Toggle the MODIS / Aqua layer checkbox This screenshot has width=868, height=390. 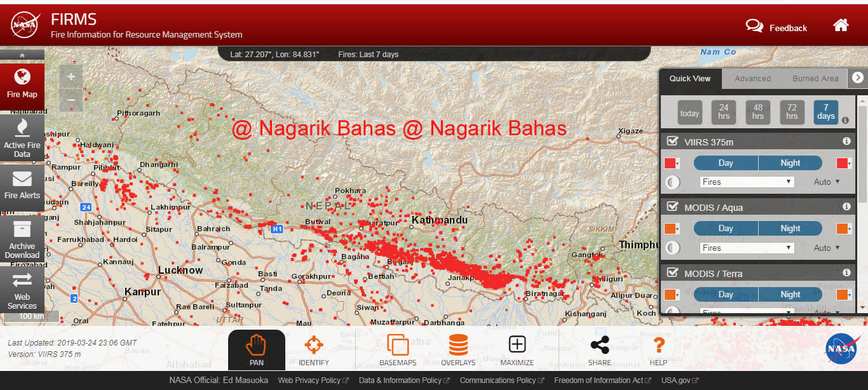(672, 206)
